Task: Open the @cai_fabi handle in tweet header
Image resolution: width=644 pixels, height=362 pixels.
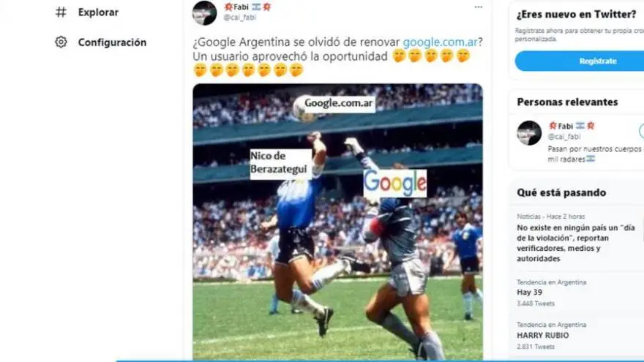Action: (239, 18)
